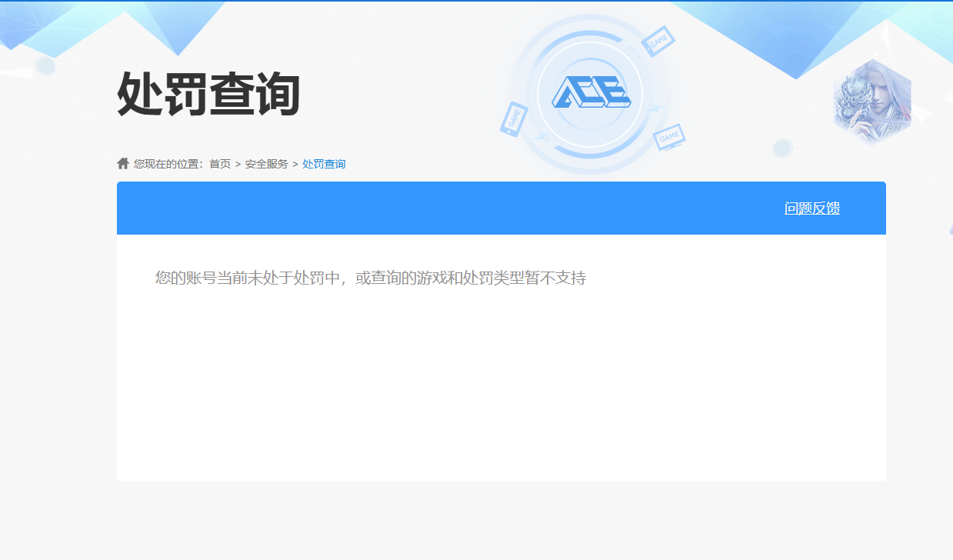Click the GAME tablet icon above ACE logo
Screen dimensions: 953x560
[x=658, y=42]
